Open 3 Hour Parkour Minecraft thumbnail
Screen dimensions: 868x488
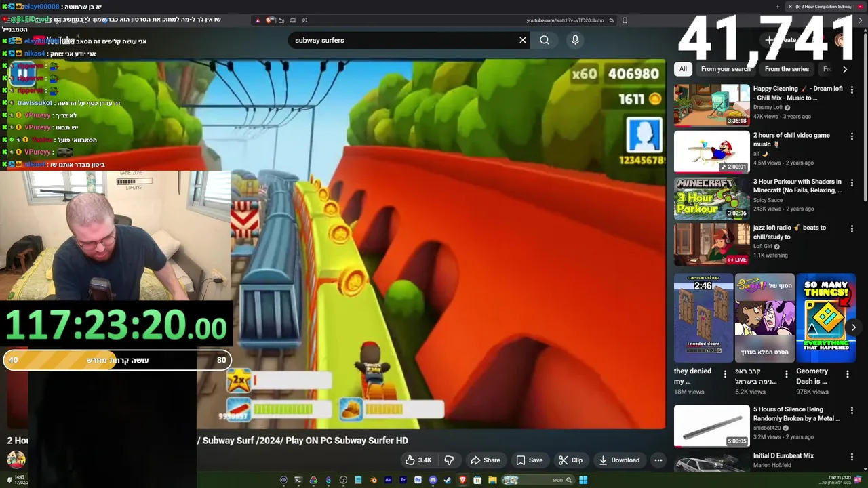point(711,198)
